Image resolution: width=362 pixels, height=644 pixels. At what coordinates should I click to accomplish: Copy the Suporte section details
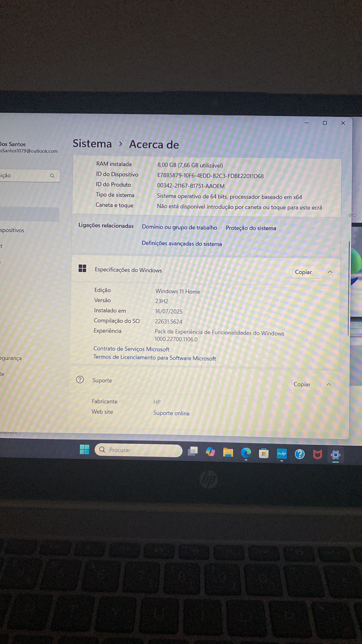click(x=302, y=384)
